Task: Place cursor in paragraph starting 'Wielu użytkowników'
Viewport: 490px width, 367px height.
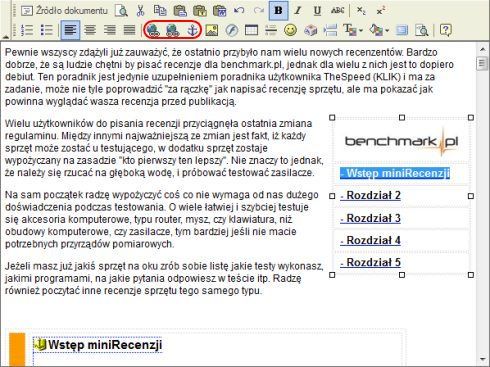Action: pyautogui.click(x=164, y=148)
